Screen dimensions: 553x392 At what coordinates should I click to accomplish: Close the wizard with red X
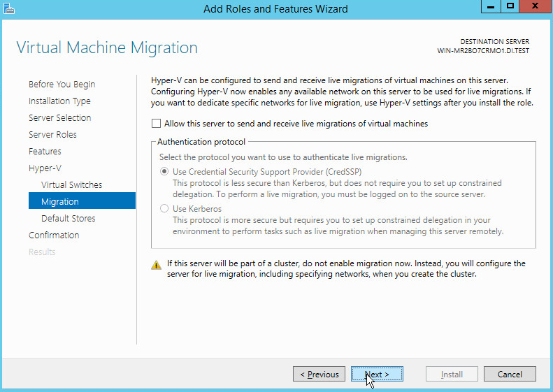[x=535, y=6]
